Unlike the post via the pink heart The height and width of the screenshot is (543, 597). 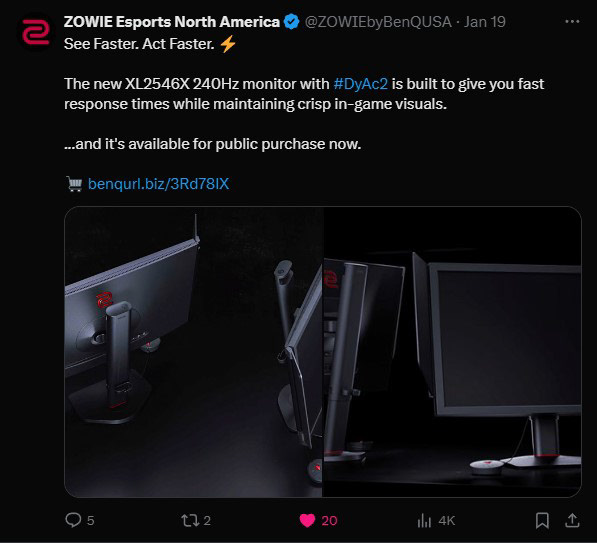pyautogui.click(x=307, y=521)
